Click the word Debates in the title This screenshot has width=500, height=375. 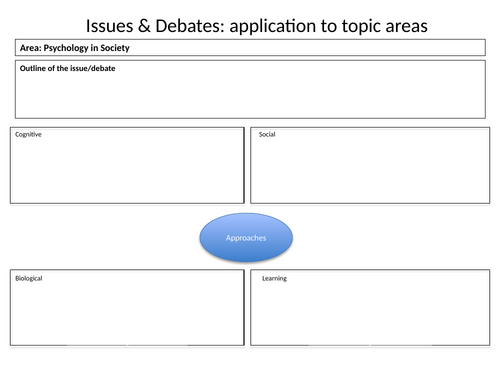click(x=190, y=26)
